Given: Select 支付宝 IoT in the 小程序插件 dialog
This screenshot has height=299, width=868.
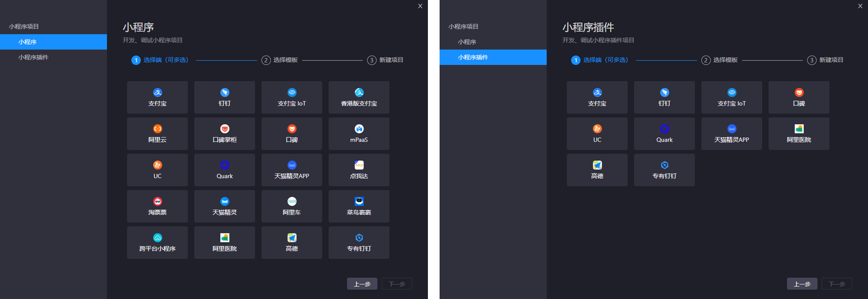Looking at the screenshot, I should [x=731, y=97].
